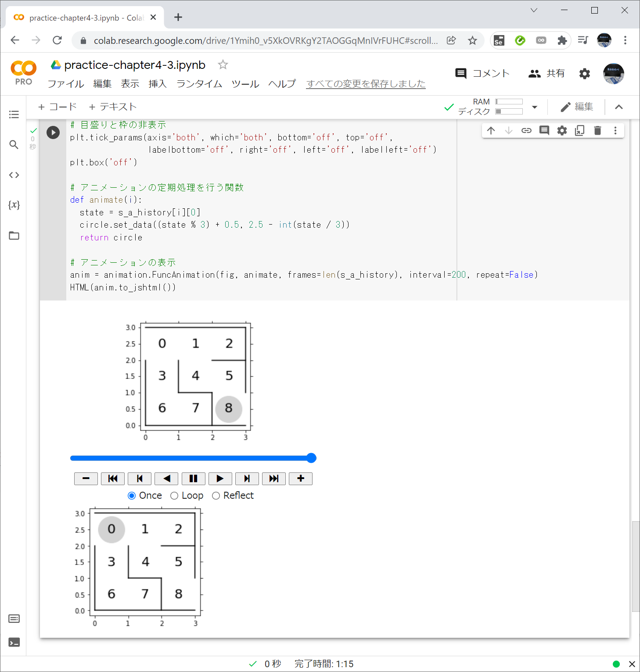
Task: Play the animation forward
Action: pos(220,479)
